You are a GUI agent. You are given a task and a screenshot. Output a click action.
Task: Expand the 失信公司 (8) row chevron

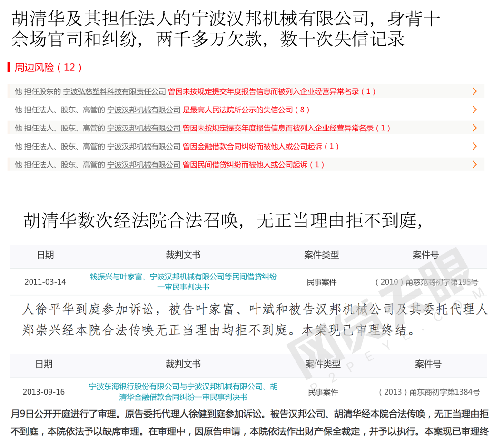click(474, 110)
